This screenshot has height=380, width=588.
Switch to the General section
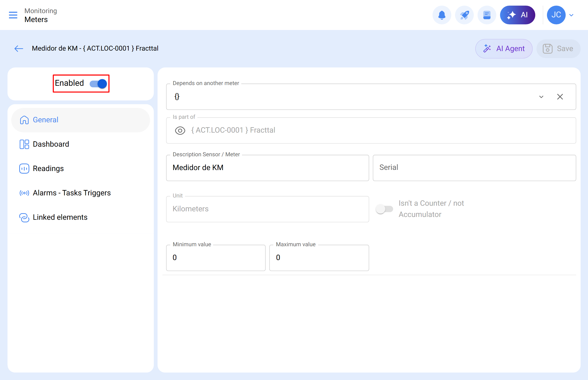45,120
